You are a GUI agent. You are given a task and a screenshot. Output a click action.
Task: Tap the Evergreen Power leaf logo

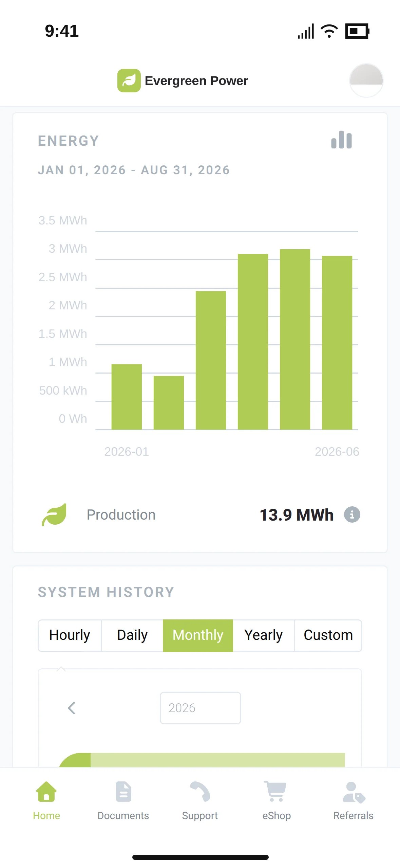pos(129,80)
